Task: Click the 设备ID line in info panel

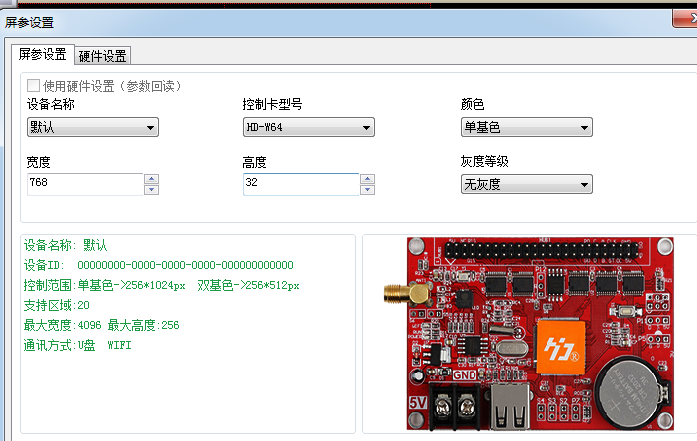Action: [x=158, y=265]
